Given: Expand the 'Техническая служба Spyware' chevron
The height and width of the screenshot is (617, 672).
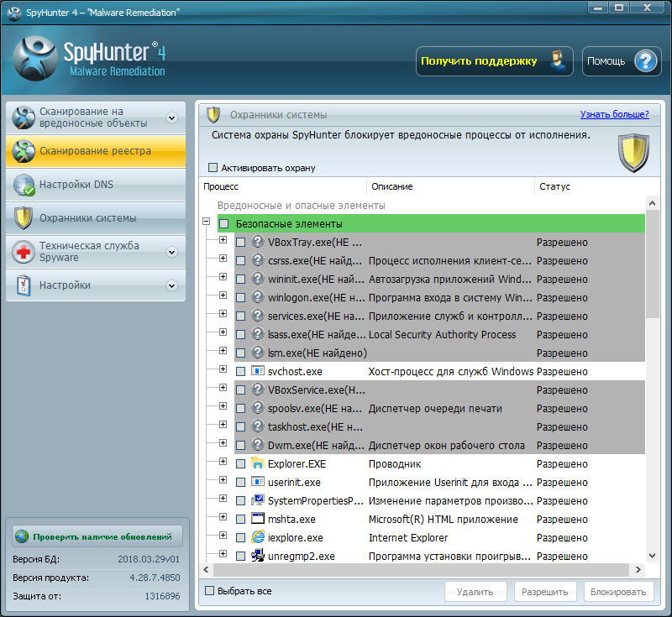Looking at the screenshot, I should pos(172,252).
